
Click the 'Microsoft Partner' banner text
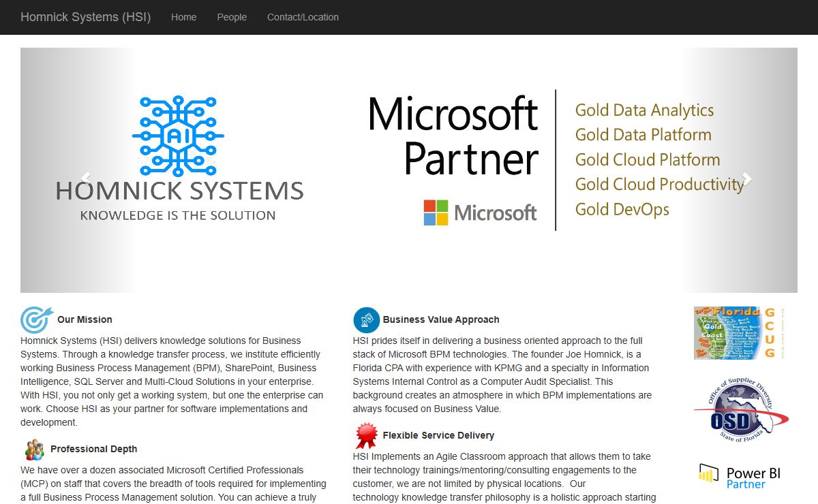(x=453, y=136)
